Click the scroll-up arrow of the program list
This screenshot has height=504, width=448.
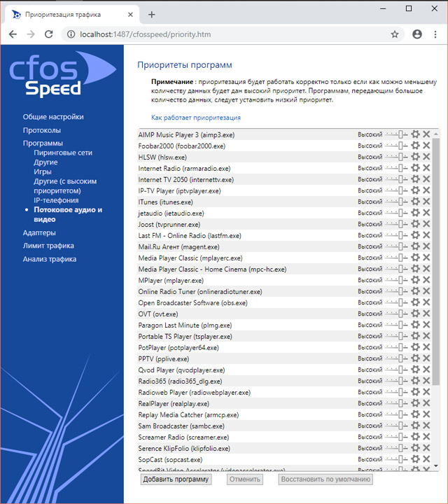(x=436, y=134)
